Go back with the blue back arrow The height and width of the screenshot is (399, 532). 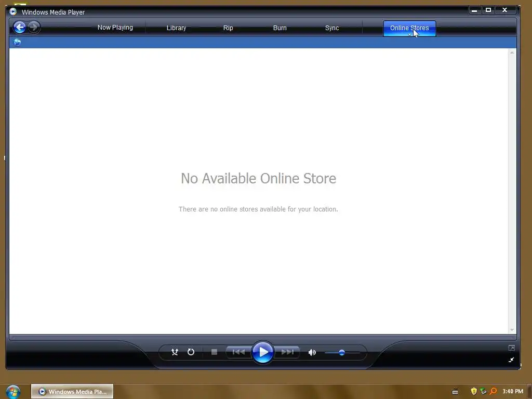click(19, 27)
